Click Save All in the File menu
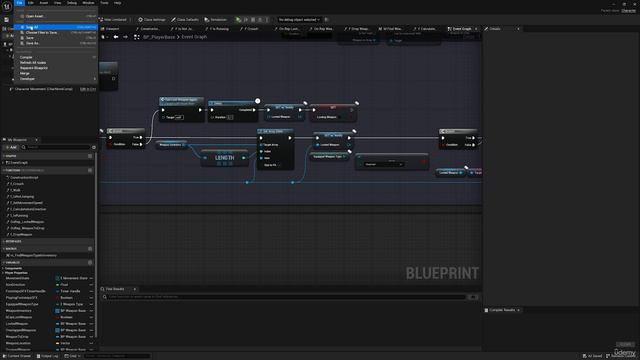640x360 pixels. click(56, 27)
